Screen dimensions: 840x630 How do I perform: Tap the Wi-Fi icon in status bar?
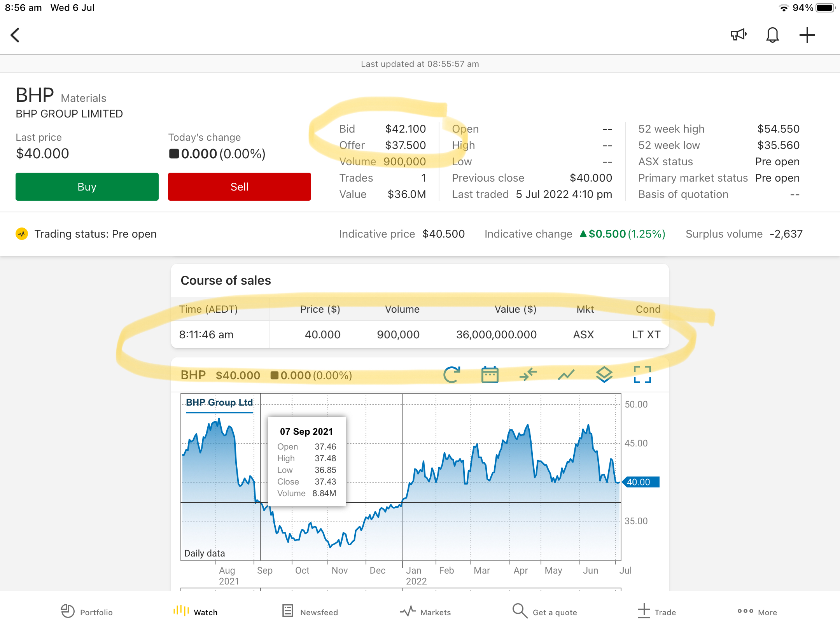pyautogui.click(x=784, y=8)
